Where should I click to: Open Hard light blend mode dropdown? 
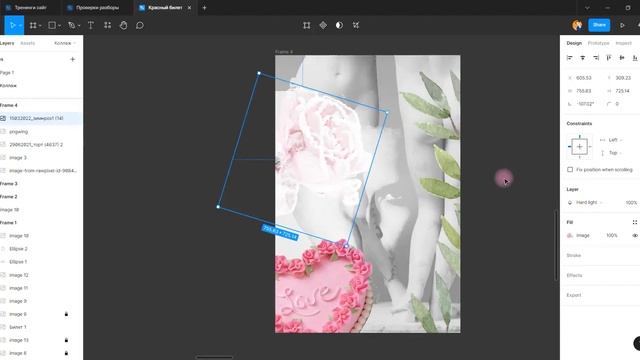pyautogui.click(x=589, y=202)
